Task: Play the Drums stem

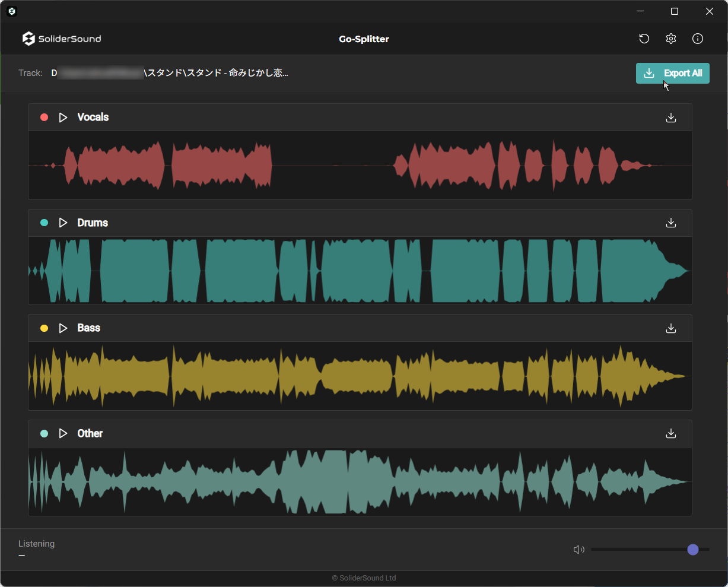Action: 63,223
